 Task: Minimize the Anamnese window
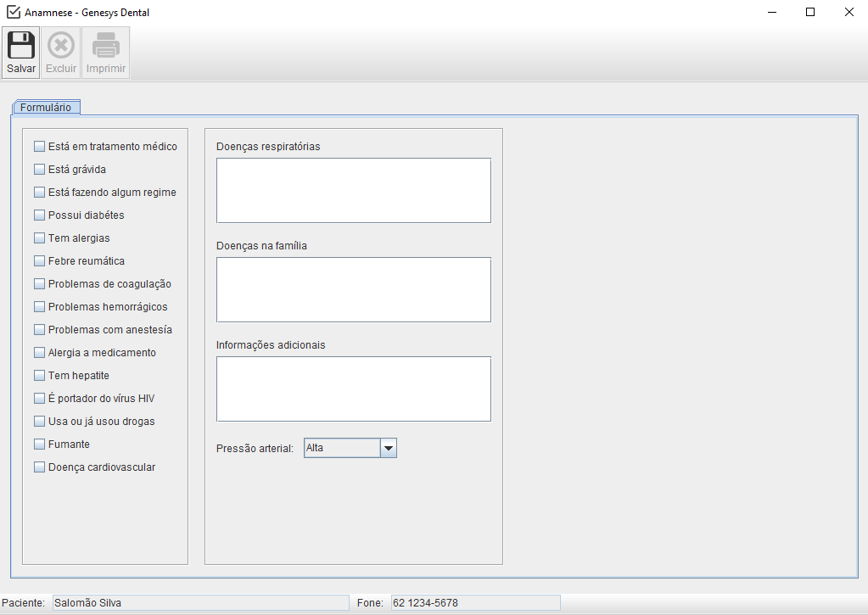coord(772,13)
